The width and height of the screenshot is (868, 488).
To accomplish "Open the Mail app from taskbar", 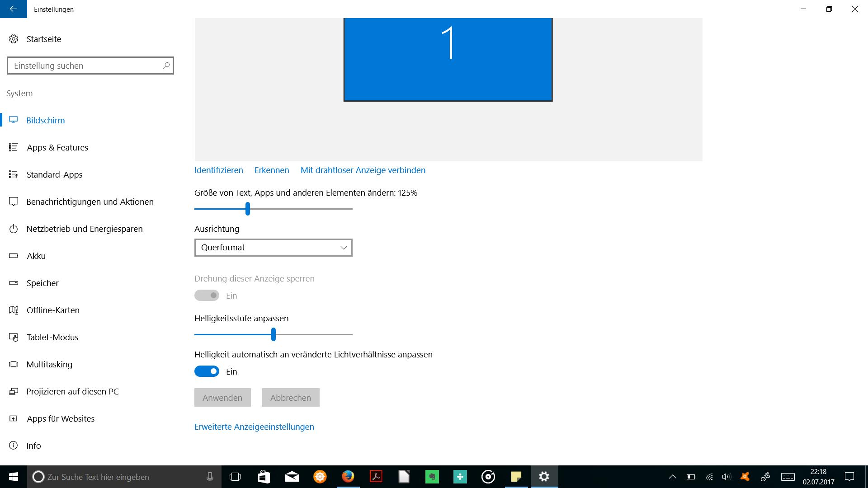I will [292, 477].
